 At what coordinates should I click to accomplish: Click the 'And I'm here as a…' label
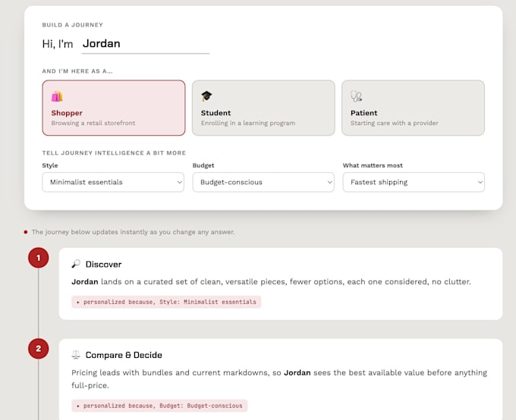(77, 71)
